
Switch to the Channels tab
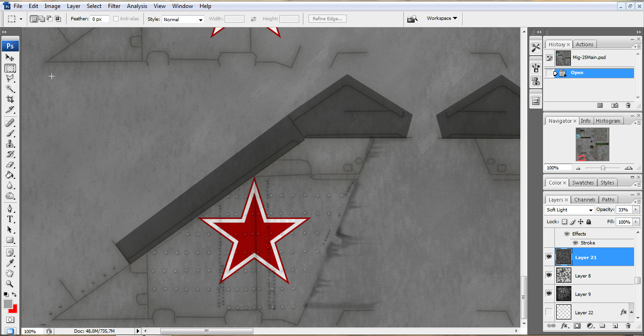585,200
